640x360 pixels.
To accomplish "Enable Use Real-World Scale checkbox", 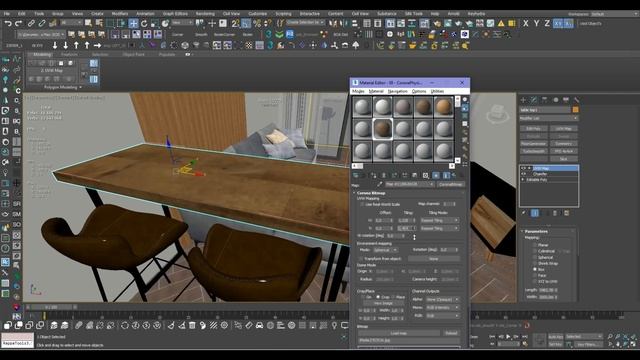I will coord(362,204).
